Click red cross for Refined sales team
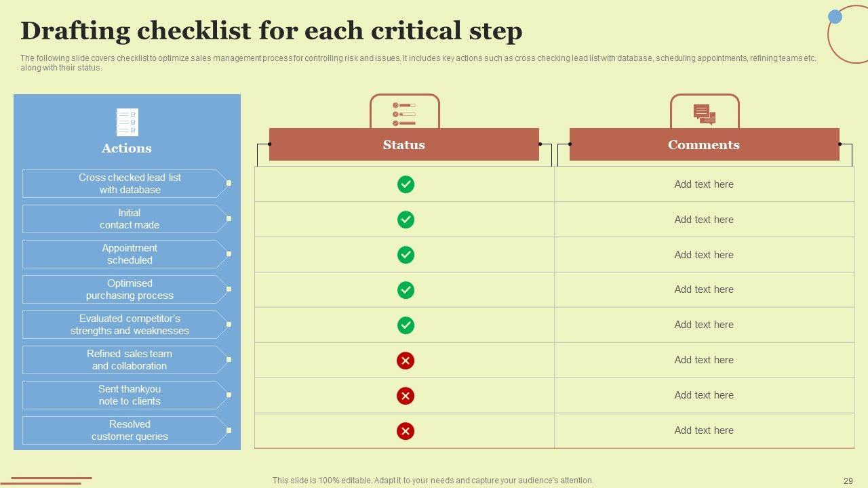 (406, 361)
